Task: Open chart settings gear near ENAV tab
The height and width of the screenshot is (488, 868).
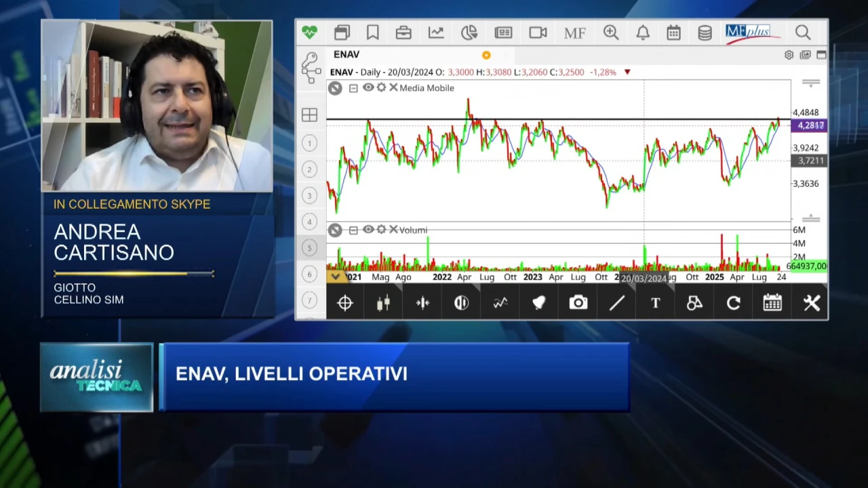Action: 789,55
